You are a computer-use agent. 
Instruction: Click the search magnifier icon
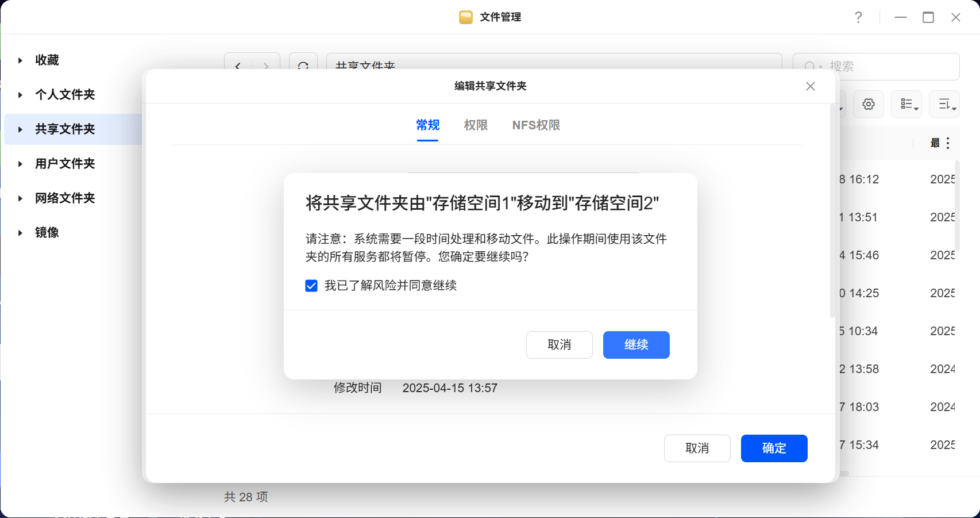click(x=809, y=67)
